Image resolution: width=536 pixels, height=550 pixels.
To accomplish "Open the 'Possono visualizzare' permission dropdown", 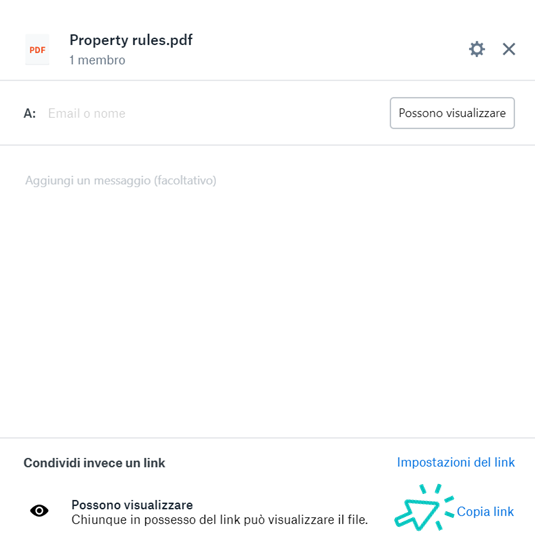I will [x=452, y=113].
